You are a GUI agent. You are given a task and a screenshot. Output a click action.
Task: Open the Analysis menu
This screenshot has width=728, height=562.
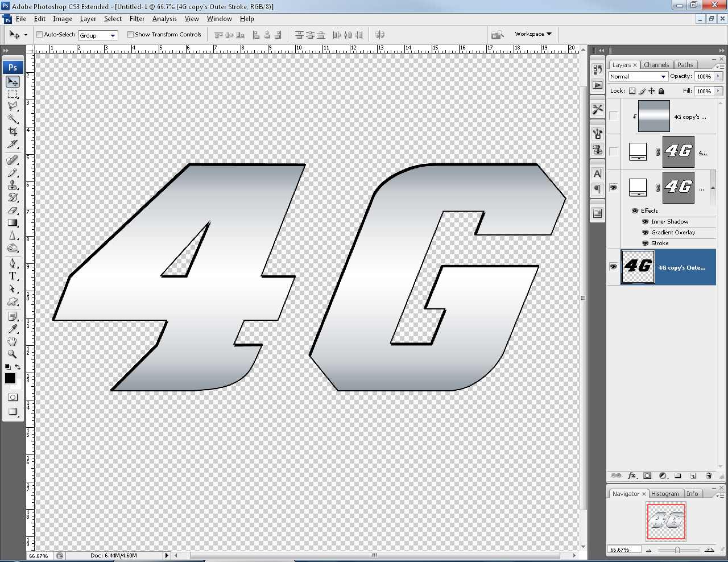coord(164,19)
